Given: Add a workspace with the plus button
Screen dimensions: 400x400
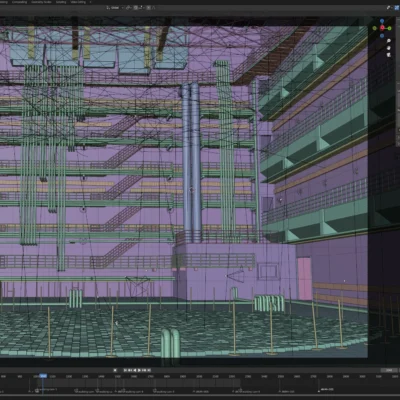Looking at the screenshot, I should (x=90, y=2).
